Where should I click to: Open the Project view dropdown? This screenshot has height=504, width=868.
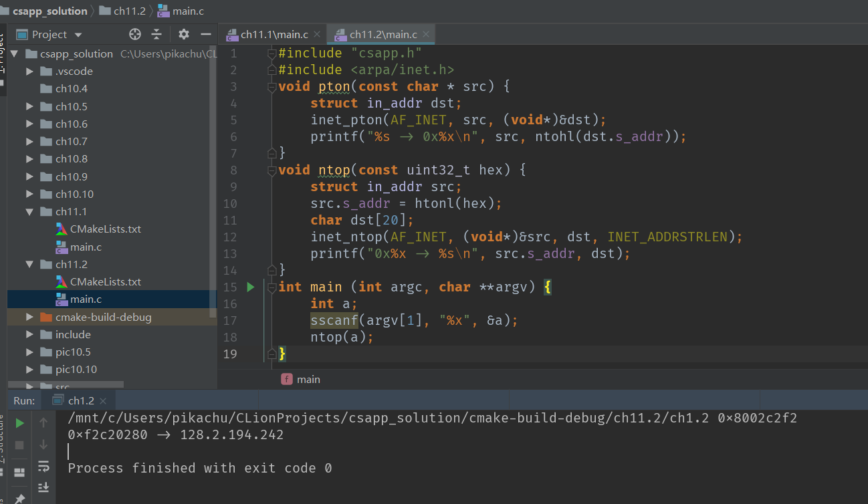pyautogui.click(x=78, y=35)
